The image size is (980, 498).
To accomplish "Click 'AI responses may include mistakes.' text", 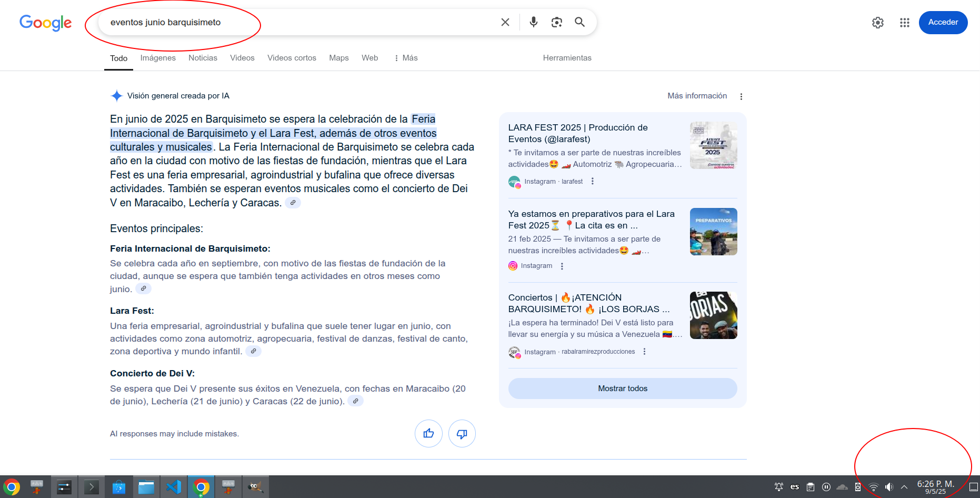I will tap(174, 434).
